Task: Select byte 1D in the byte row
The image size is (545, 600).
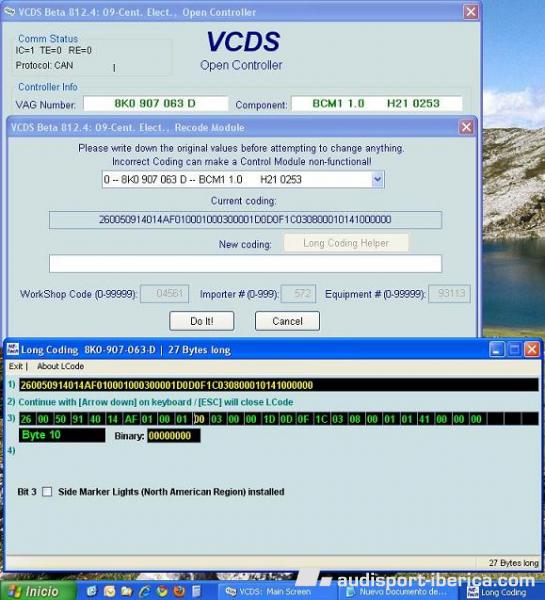Action: click(269, 419)
